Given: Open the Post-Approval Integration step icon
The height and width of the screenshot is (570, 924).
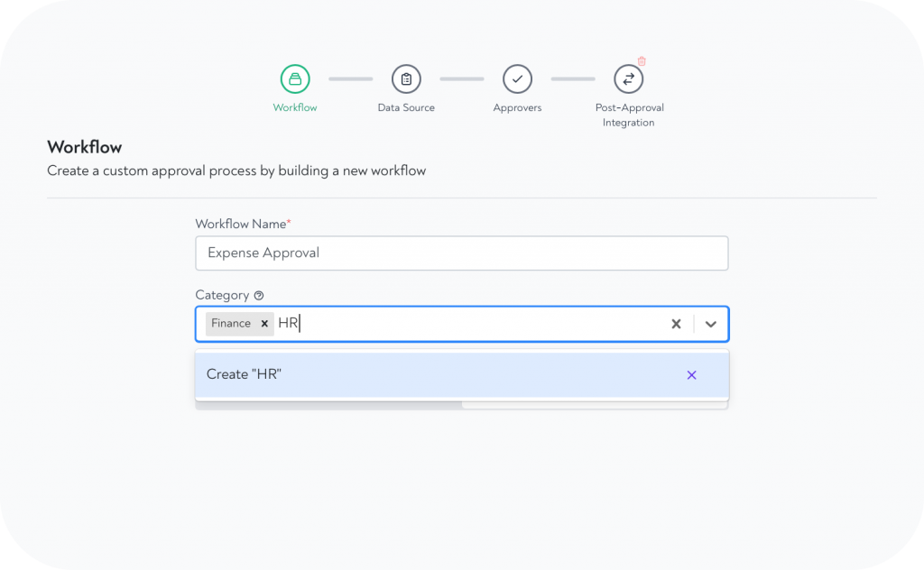Looking at the screenshot, I should click(628, 78).
